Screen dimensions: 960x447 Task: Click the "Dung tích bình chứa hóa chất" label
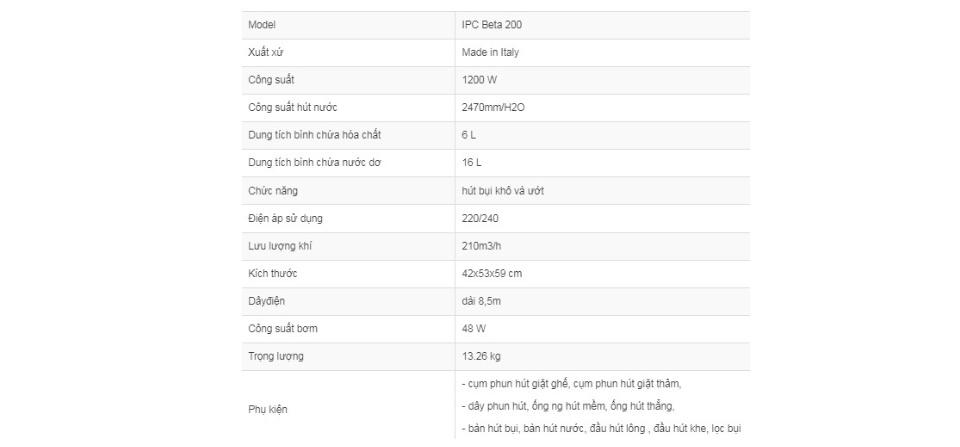click(315, 135)
